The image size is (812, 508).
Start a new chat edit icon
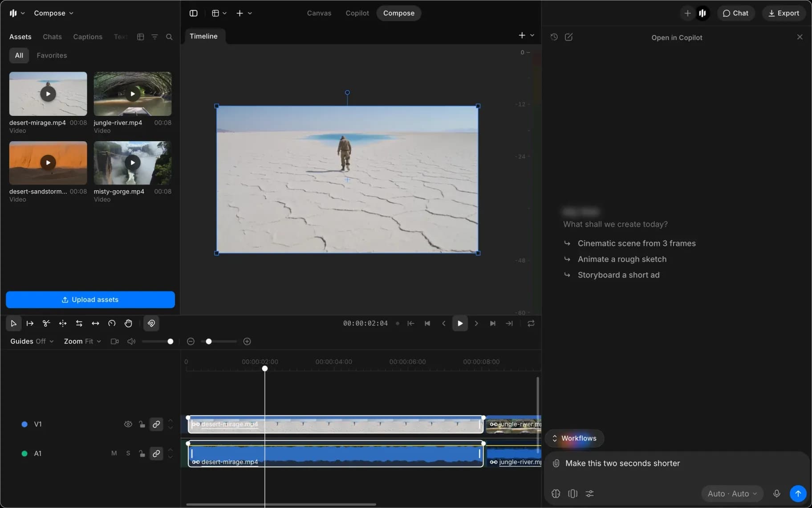click(x=568, y=37)
